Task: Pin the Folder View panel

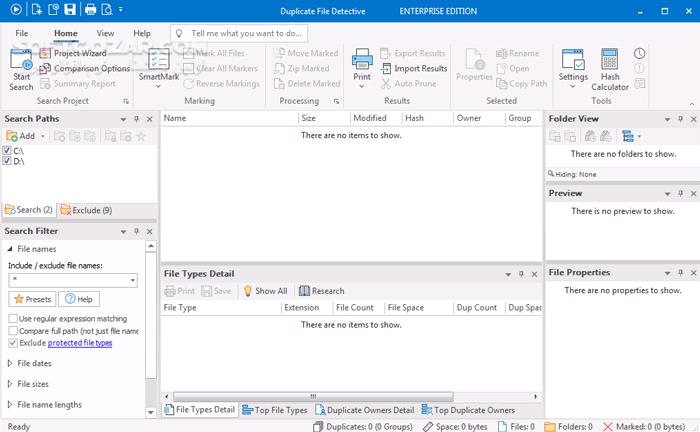Action: point(680,119)
